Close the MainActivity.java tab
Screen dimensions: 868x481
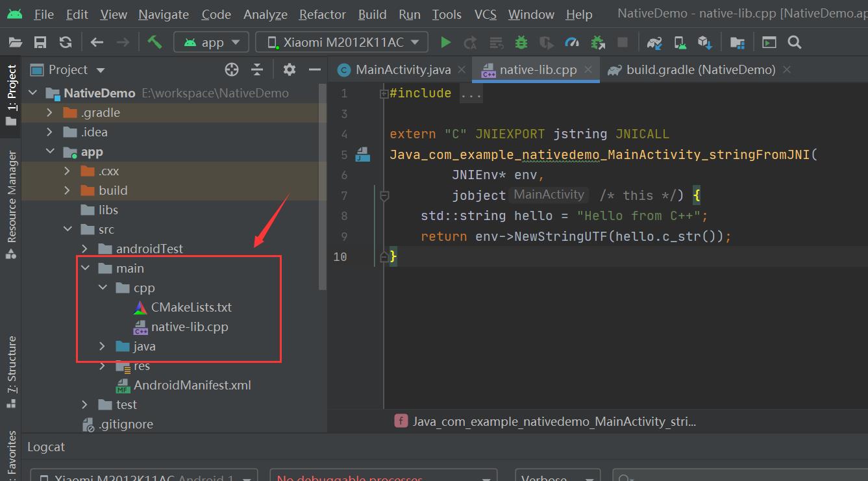462,69
